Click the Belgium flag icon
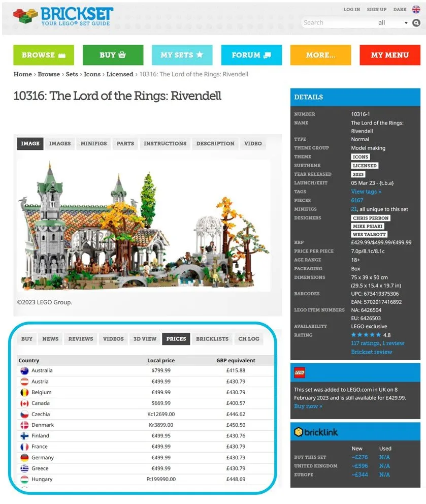Screen dimensions: 426x504 [24, 392]
